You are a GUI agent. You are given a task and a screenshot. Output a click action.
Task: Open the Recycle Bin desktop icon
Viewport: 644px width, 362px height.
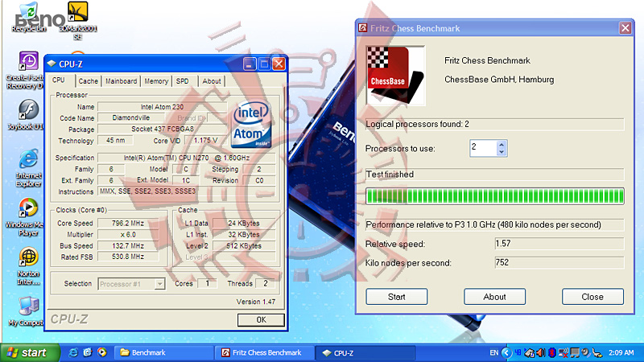28,17
